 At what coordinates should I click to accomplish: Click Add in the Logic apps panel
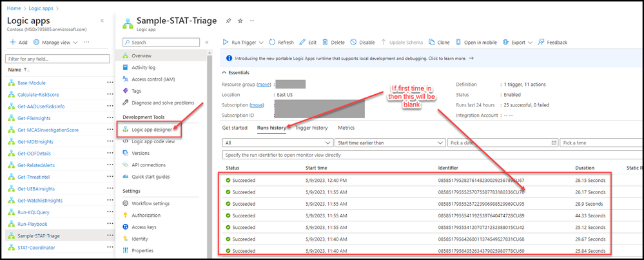[x=19, y=43]
